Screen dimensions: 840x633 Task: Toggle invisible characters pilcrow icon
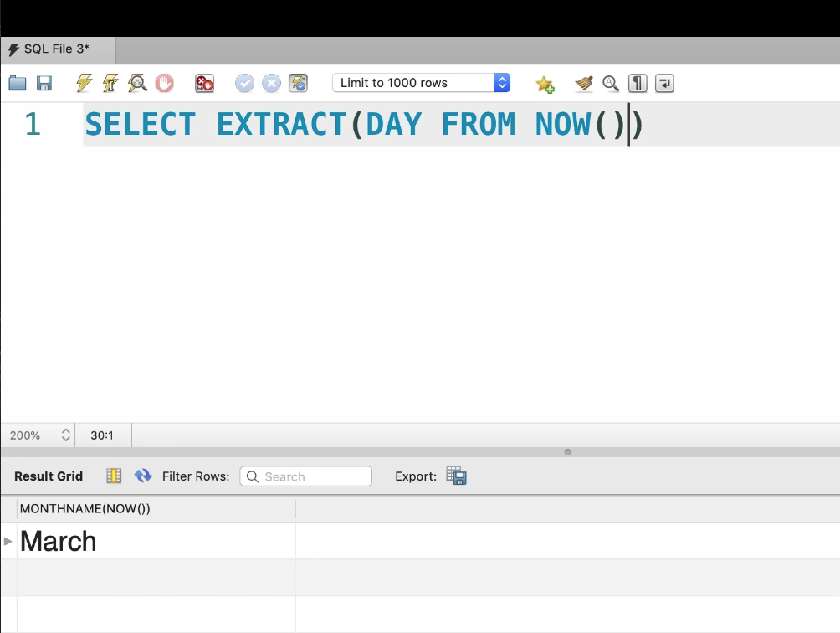point(638,83)
